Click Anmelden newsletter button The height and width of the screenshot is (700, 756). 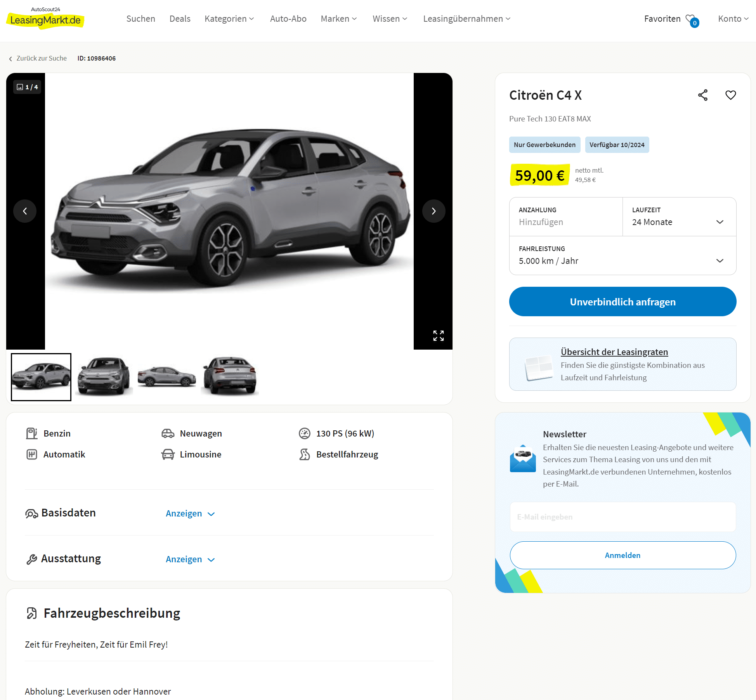(622, 555)
